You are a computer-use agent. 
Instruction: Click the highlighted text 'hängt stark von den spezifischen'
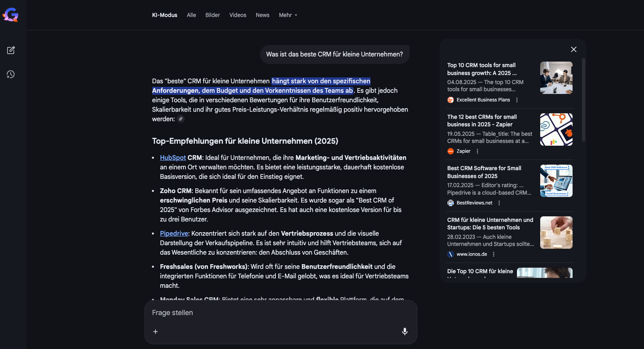(321, 81)
